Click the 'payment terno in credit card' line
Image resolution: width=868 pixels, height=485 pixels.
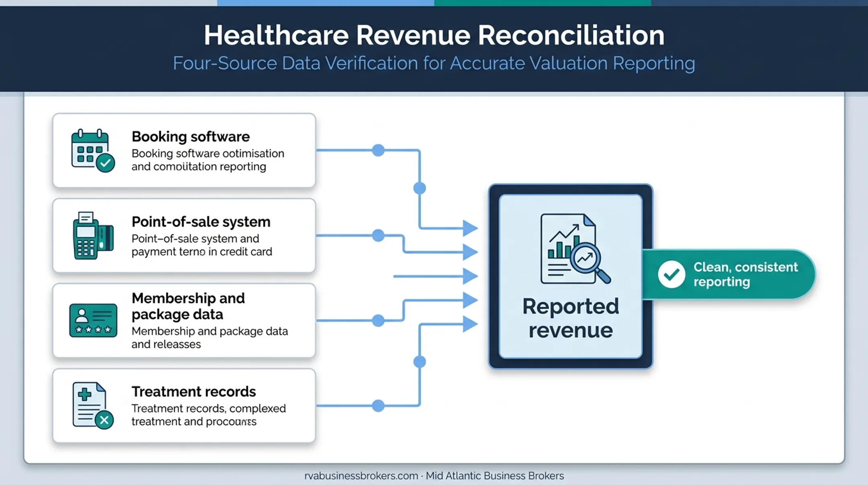pyautogui.click(x=202, y=252)
